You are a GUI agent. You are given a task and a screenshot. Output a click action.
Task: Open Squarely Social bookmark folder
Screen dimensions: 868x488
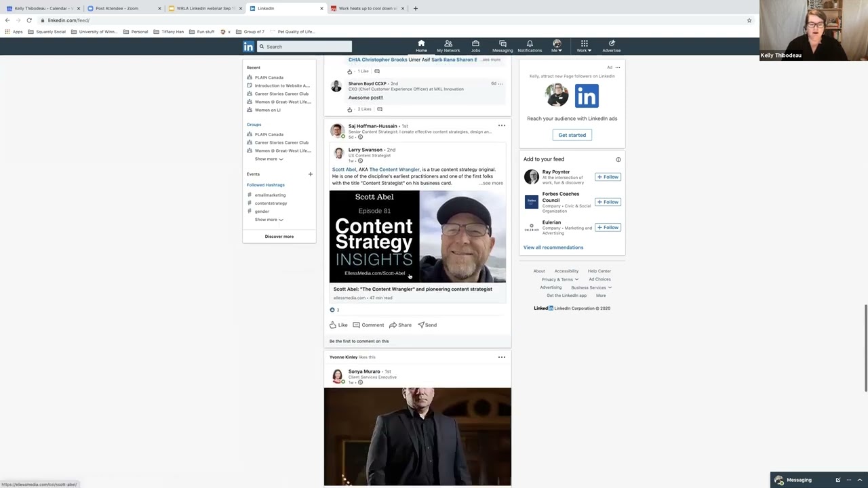(x=47, y=32)
